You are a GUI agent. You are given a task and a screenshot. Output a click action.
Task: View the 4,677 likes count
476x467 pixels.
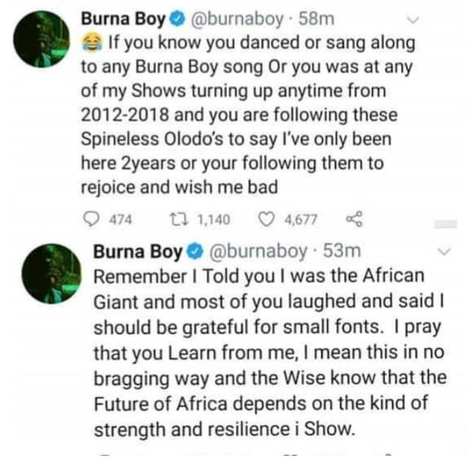[301, 220]
